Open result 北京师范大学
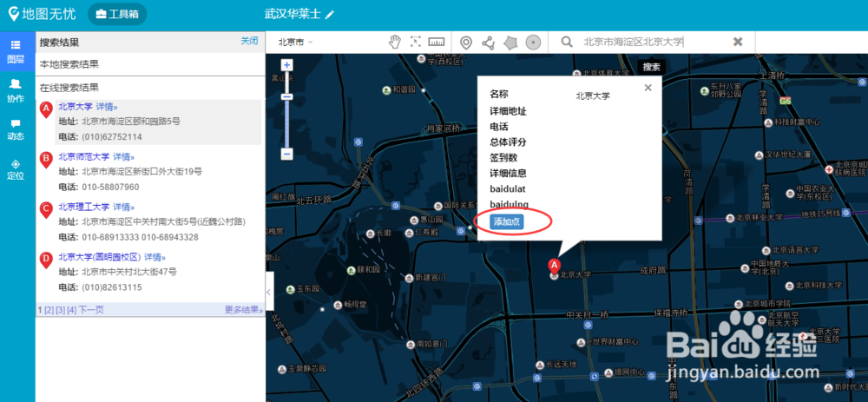 click(84, 156)
